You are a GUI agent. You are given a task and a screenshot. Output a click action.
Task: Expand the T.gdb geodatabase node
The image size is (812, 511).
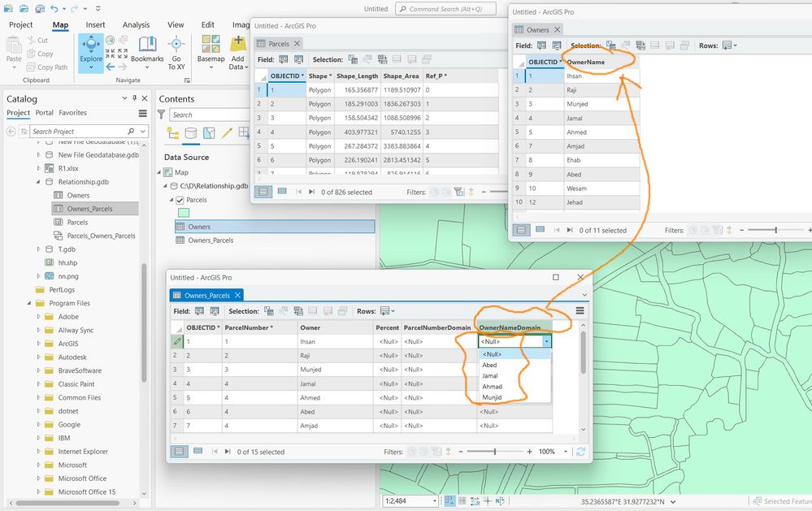point(37,249)
